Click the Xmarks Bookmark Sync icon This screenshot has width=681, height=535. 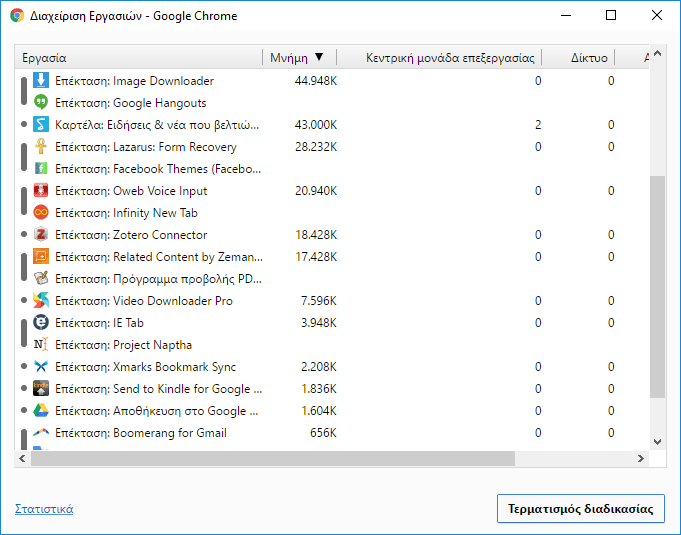pos(41,367)
